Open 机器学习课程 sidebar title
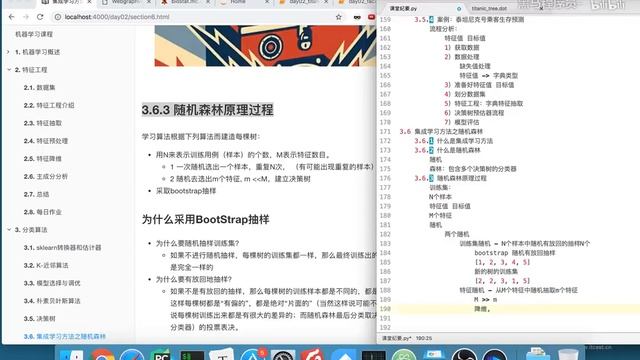 [34, 34]
